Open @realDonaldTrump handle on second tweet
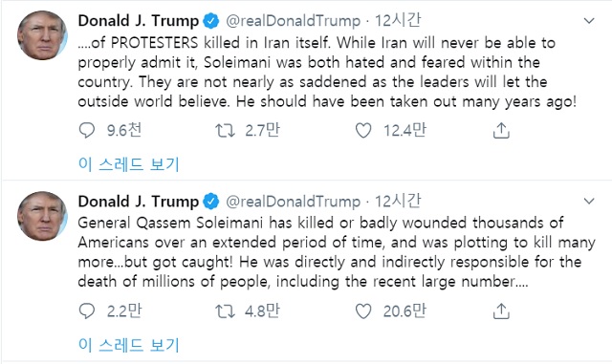Screen dimensions: 612x364 (x=294, y=202)
